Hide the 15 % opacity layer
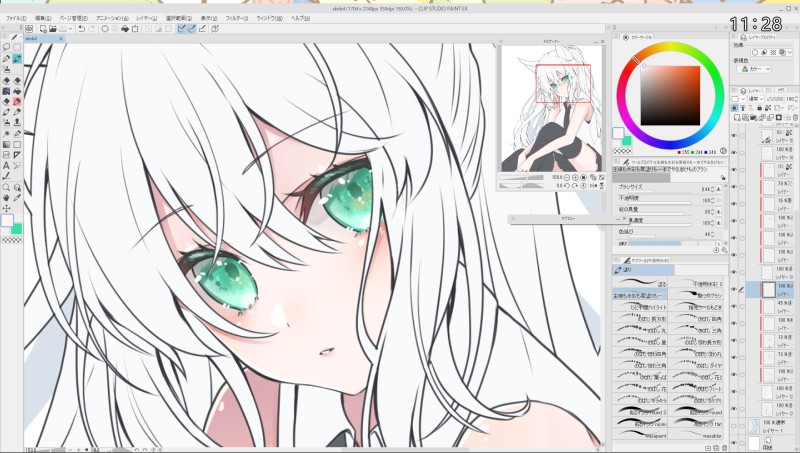The width and height of the screenshot is (800, 453). (x=734, y=204)
